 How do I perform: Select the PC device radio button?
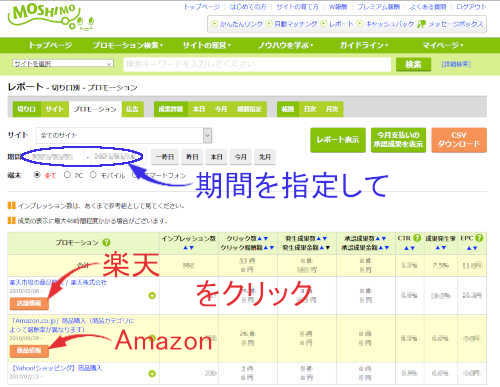tap(67, 175)
